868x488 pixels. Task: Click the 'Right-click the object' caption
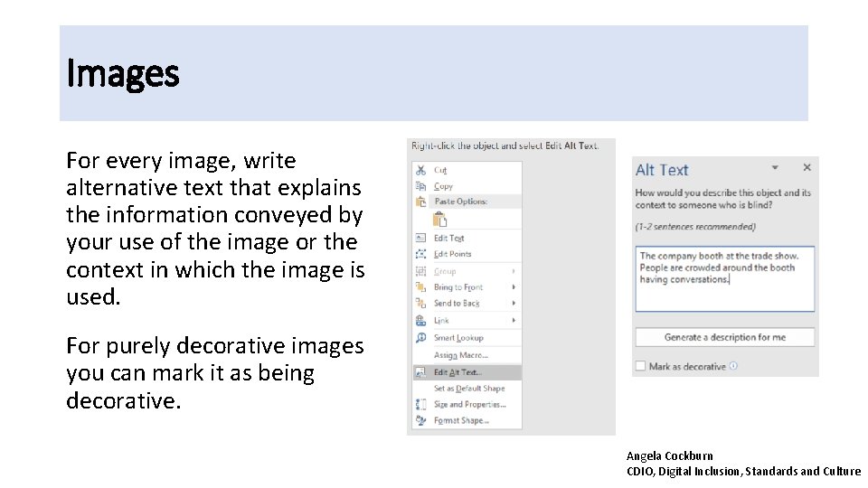505,146
